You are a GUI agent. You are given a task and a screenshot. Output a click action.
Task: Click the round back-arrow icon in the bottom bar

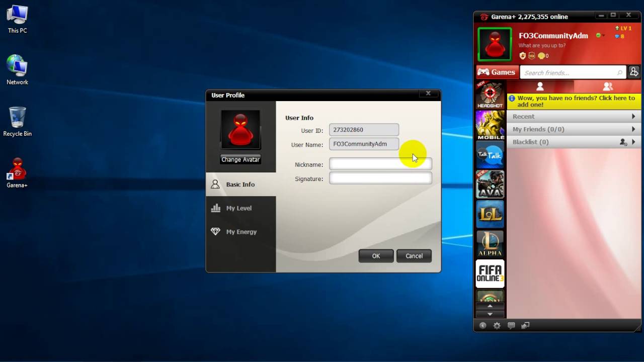pyautogui.click(x=483, y=326)
